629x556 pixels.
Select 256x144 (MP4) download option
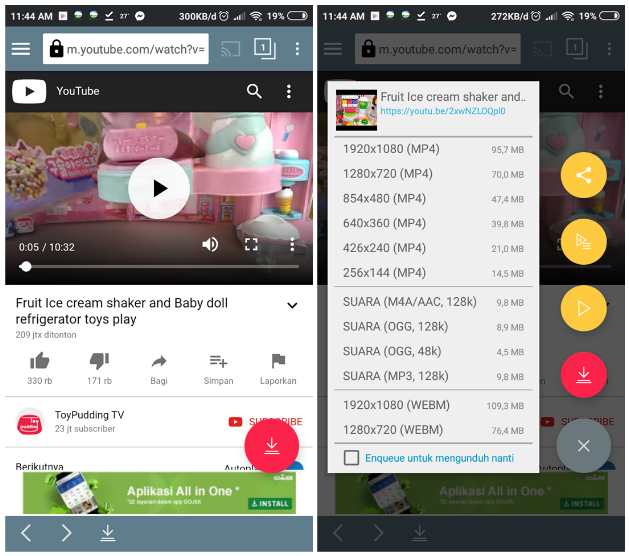click(x=433, y=273)
